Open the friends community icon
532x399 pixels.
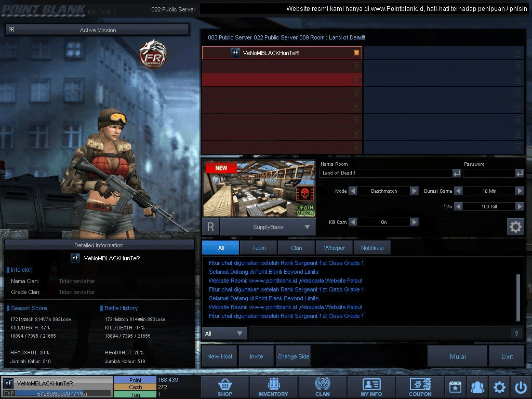pyautogui.click(x=477, y=387)
